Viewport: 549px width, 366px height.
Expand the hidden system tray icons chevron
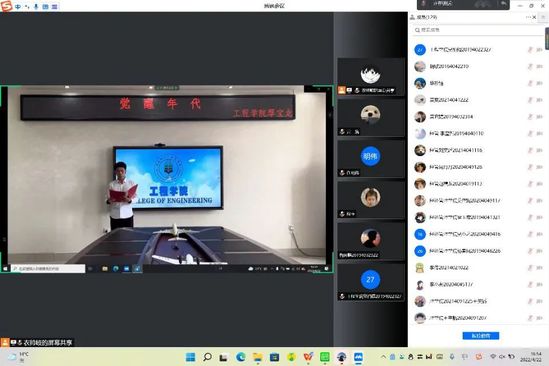click(383, 357)
